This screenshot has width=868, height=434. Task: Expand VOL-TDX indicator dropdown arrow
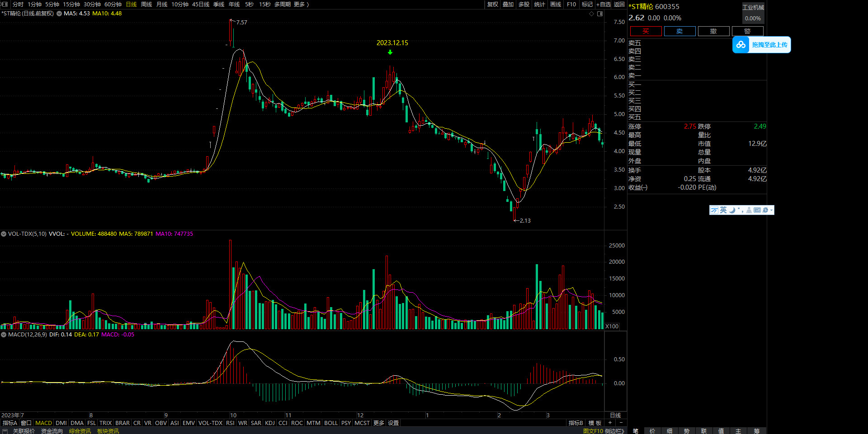pos(4,234)
